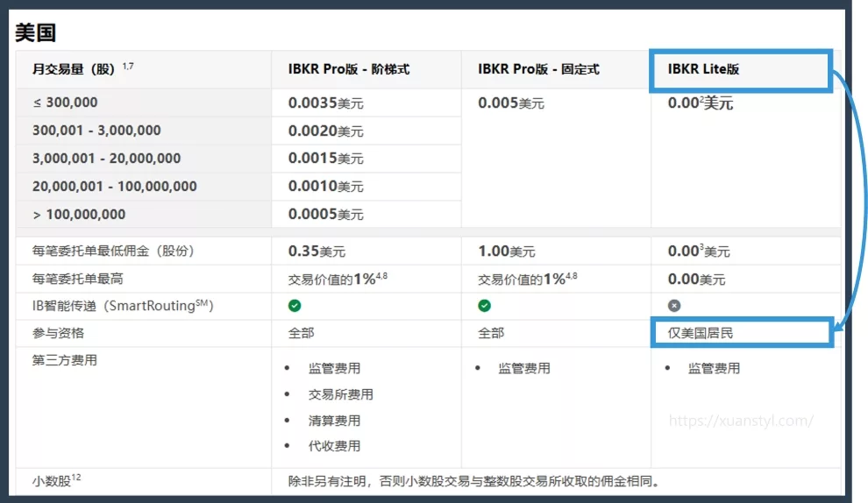This screenshot has width=868, height=503.
Task: Click 交易价值的1% in the 固定式 column
Action: point(528,279)
